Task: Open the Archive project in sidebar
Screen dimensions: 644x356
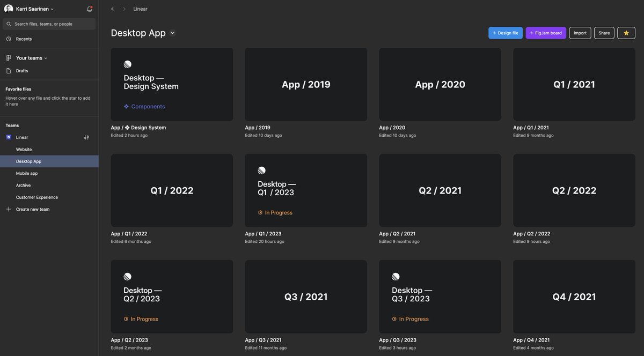Action: click(24, 185)
